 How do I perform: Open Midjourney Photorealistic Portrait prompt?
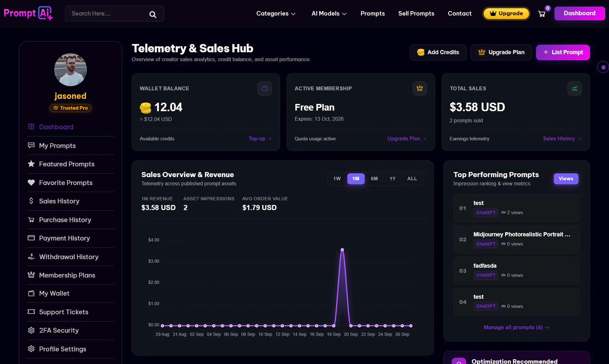coord(517,239)
